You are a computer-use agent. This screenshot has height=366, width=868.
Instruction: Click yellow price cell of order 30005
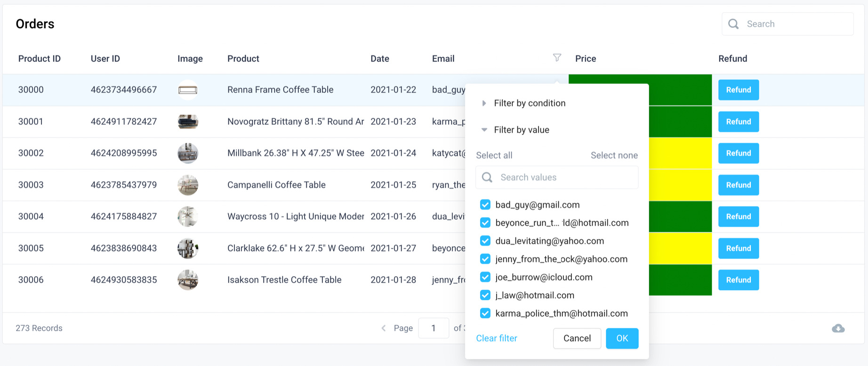point(680,248)
